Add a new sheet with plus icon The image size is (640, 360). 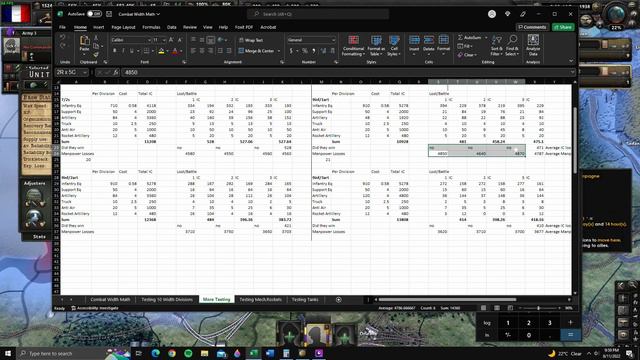tap(338, 300)
